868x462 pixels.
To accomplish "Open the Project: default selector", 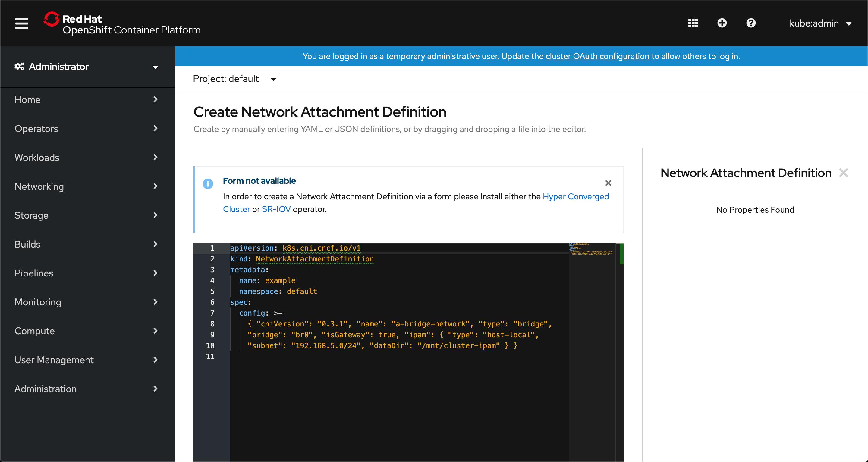I will point(234,79).
